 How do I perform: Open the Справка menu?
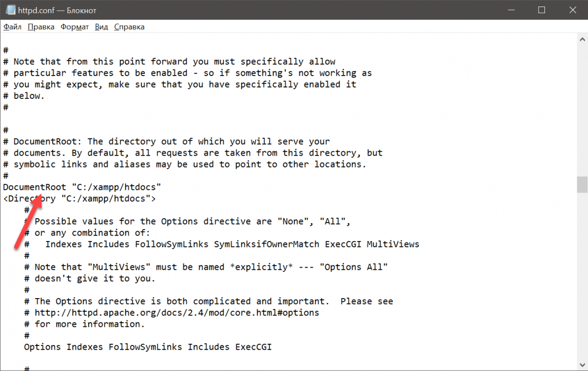pos(129,27)
